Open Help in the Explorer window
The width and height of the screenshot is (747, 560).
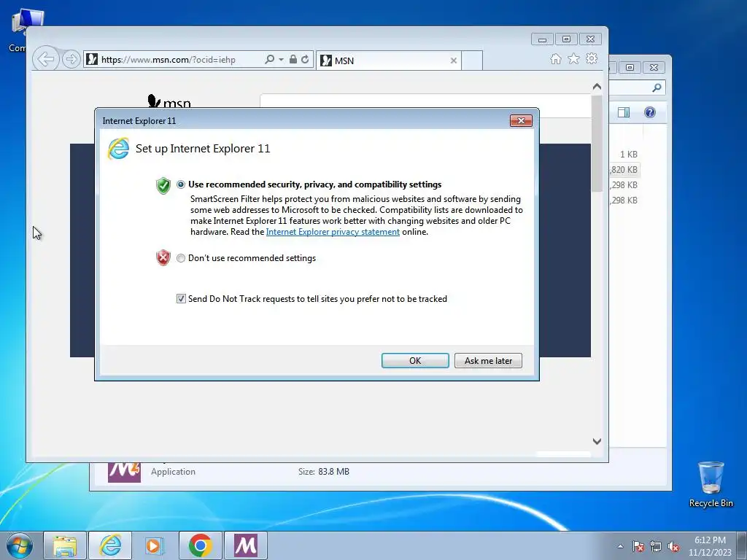[650, 112]
